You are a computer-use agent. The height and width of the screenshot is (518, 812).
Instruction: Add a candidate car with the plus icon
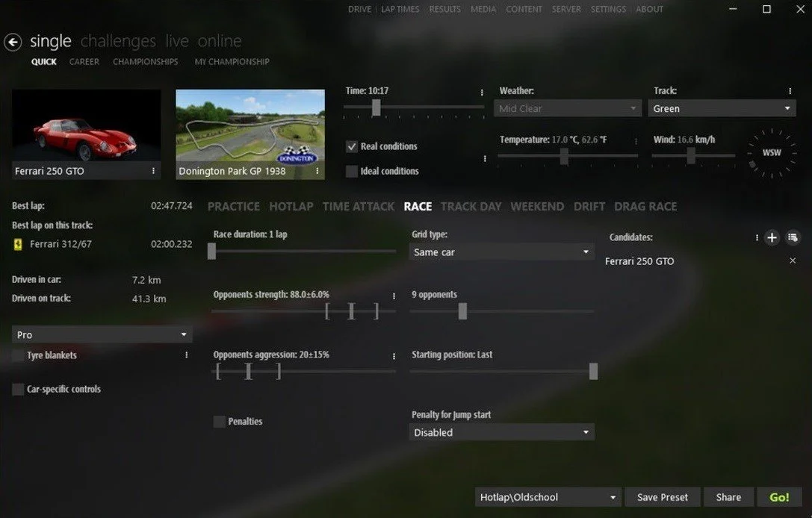point(772,237)
